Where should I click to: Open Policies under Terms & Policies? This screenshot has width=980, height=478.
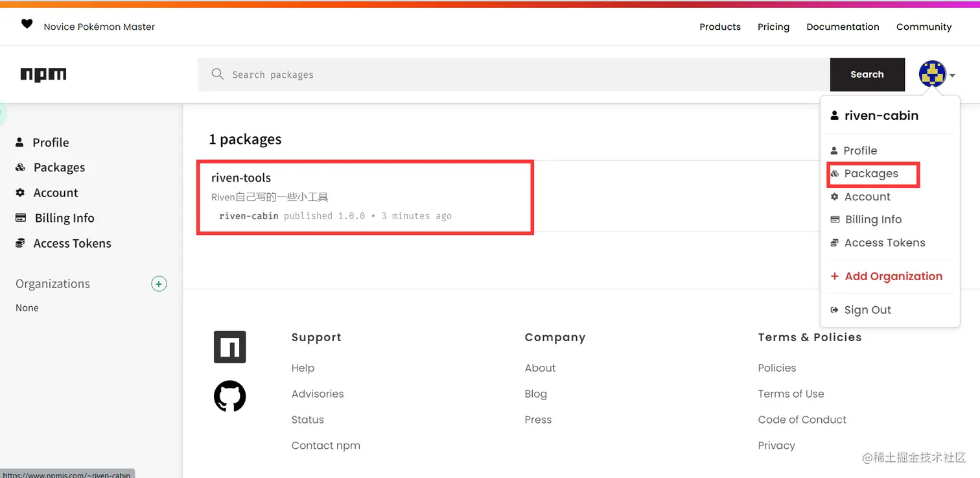tap(777, 368)
